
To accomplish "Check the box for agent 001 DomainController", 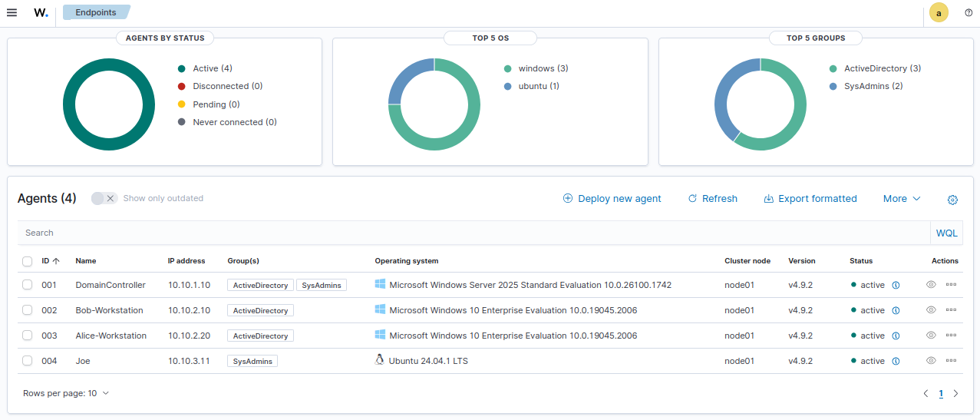I will click(28, 285).
